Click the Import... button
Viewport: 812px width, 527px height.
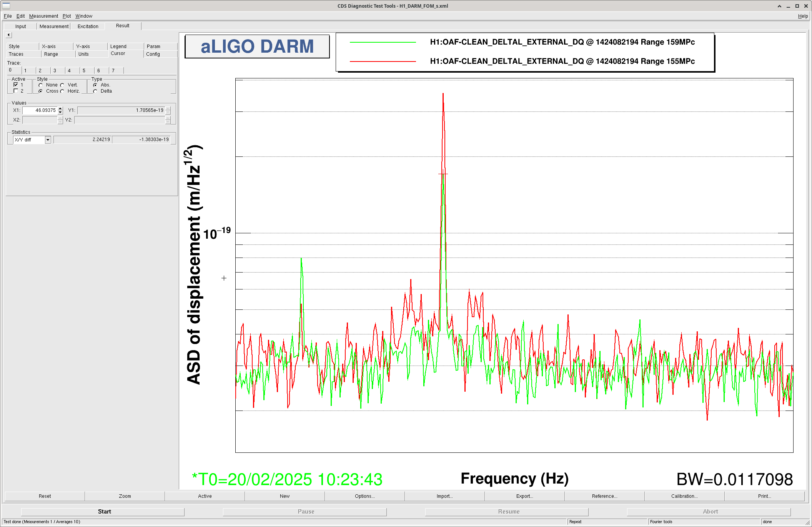[445, 496]
